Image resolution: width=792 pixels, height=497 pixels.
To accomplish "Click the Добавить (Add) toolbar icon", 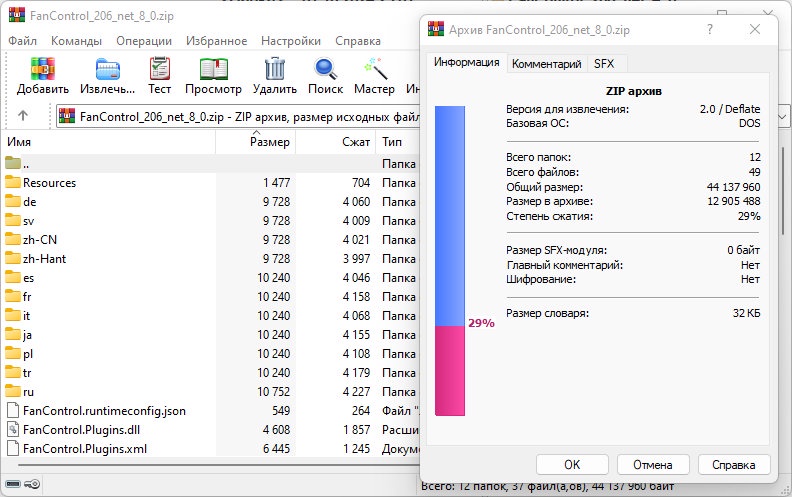I will tap(43, 70).
